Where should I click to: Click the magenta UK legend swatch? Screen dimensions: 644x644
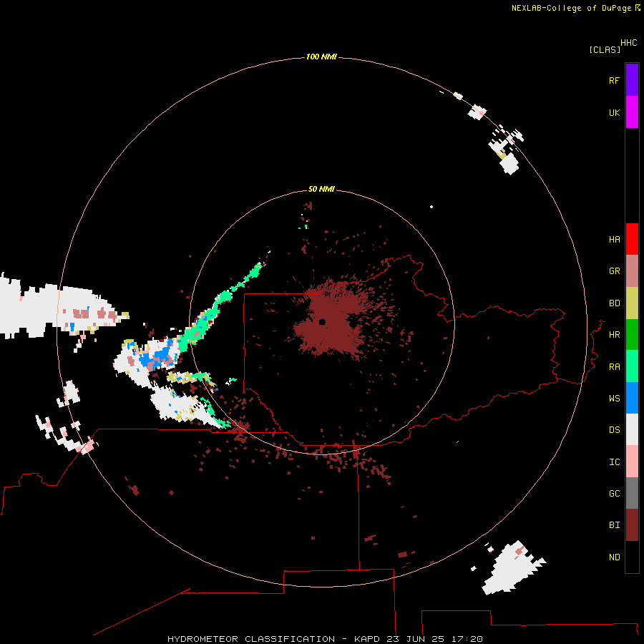pos(632,112)
